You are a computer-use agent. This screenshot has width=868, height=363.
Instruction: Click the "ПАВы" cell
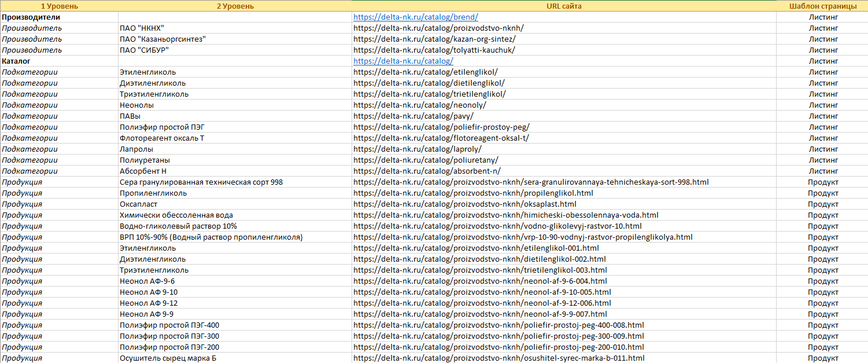coord(130,116)
